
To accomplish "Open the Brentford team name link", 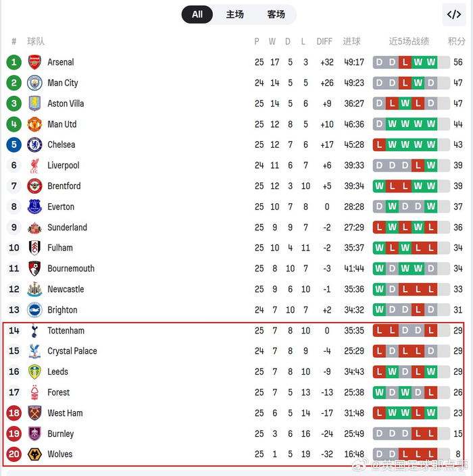I will pos(64,186).
